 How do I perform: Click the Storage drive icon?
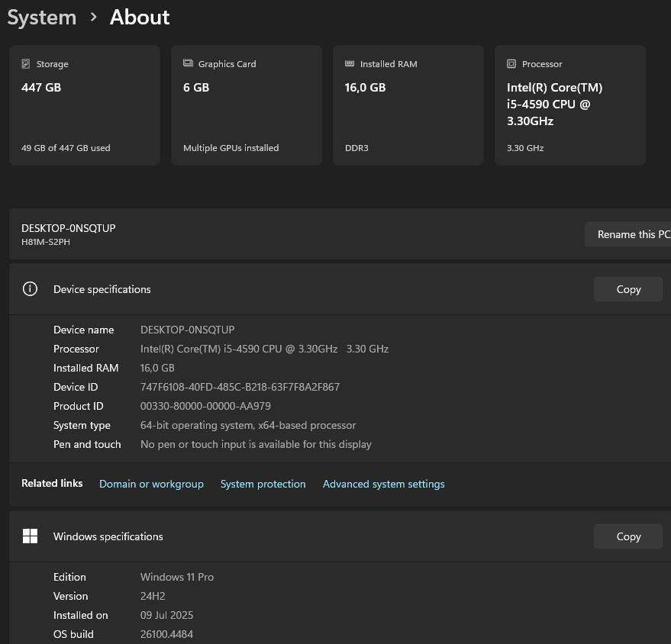tap(26, 64)
